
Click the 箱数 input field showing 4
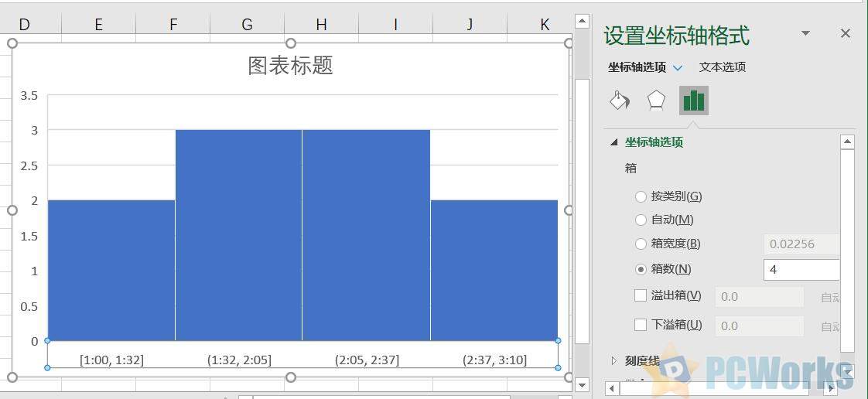(x=801, y=270)
